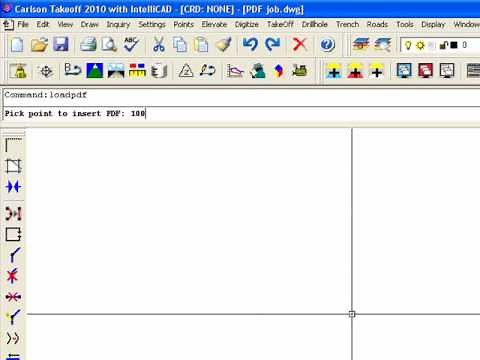The height and width of the screenshot is (360, 480).
Task: Click the red bracket join sidebar icon
Action: pyautogui.click(x=13, y=213)
